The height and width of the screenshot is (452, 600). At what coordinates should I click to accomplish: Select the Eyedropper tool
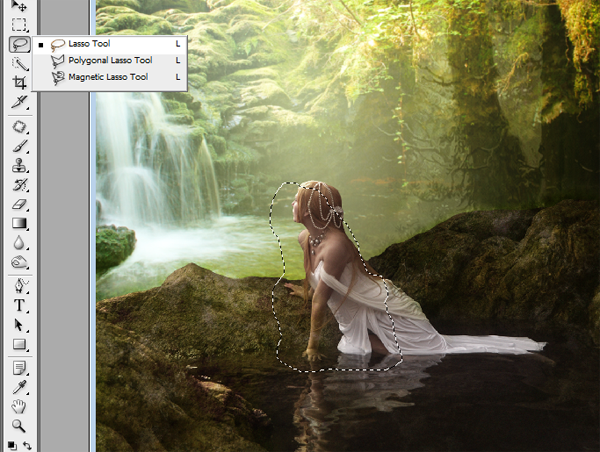tap(19, 387)
